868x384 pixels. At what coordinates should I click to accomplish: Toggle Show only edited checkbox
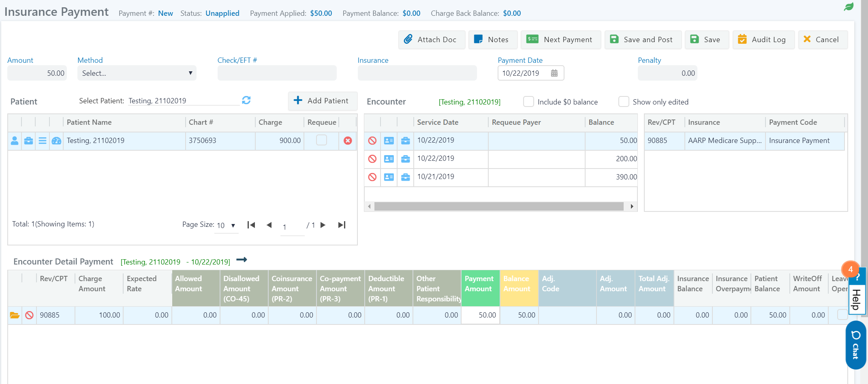[x=624, y=102]
